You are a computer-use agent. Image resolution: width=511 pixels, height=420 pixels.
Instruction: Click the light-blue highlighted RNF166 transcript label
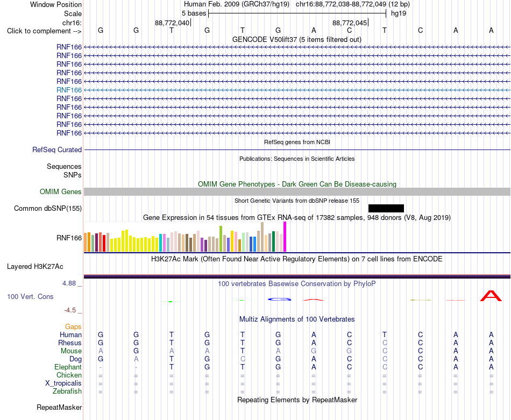(x=69, y=90)
